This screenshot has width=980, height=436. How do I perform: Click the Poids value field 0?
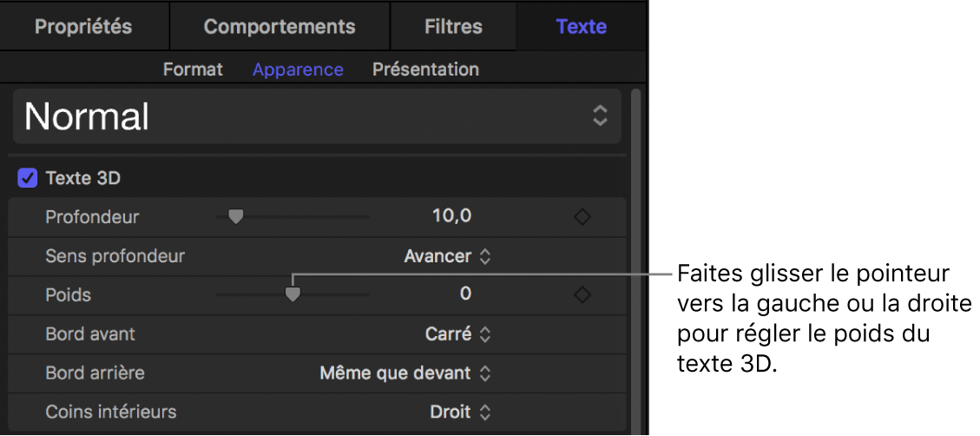(465, 294)
